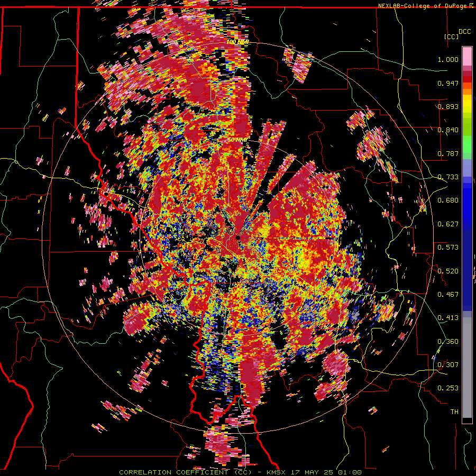
Task: Click the pink top segment of color scale
Action: [467, 57]
